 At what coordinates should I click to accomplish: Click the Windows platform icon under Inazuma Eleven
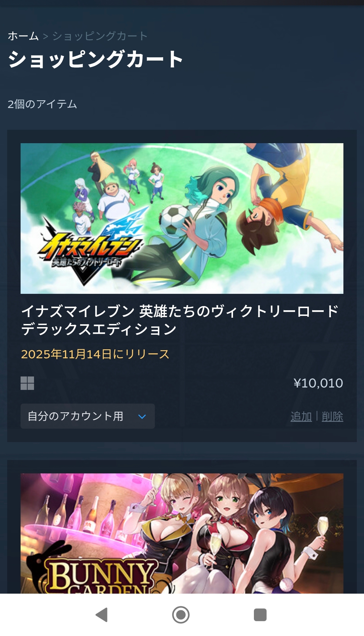point(27,383)
